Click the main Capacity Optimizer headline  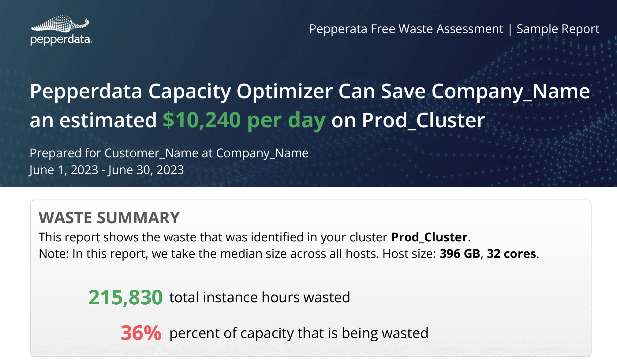tap(309, 106)
